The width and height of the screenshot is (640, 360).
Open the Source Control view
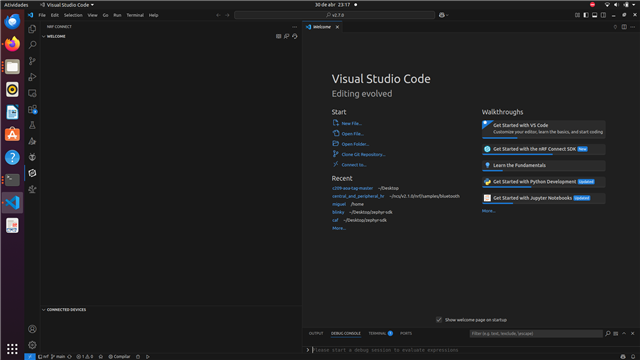coord(32,61)
